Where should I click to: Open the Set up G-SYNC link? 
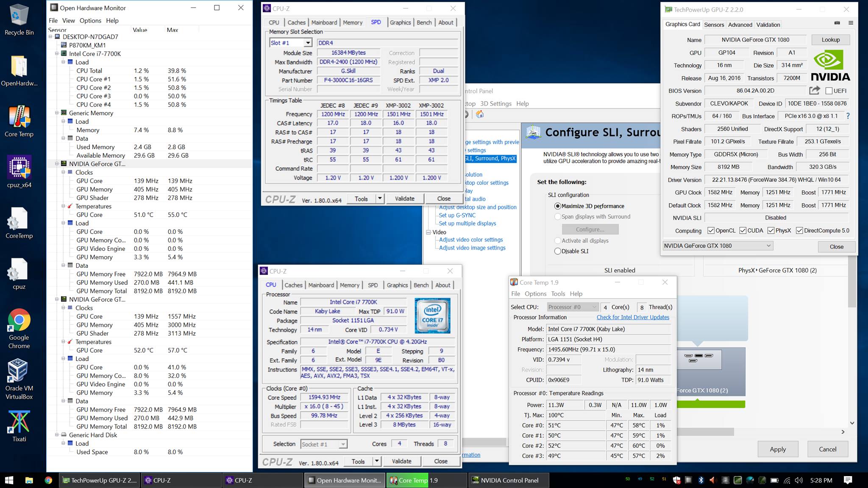457,215
